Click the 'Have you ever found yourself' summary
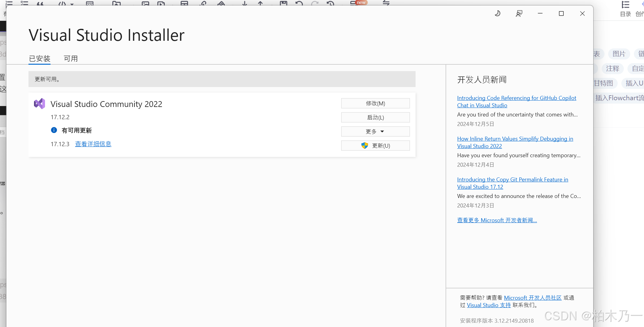Screen dimensions: 644x327 click(x=519, y=155)
